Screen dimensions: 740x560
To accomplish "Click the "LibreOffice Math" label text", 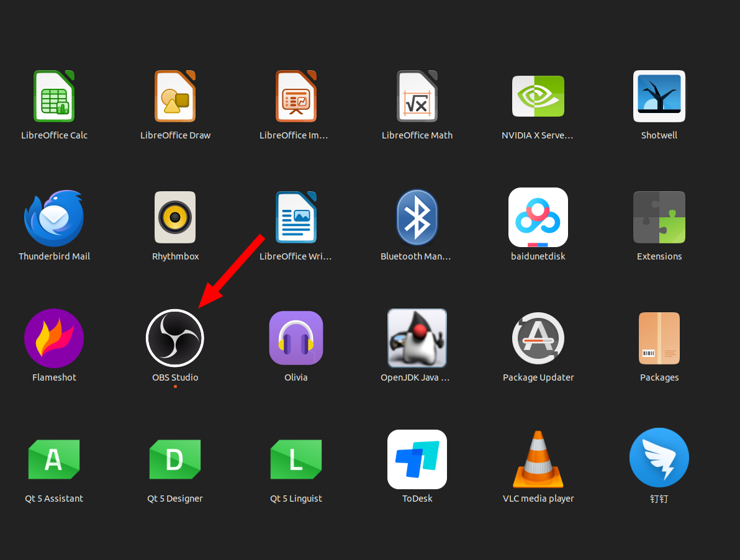I will tap(417, 135).
